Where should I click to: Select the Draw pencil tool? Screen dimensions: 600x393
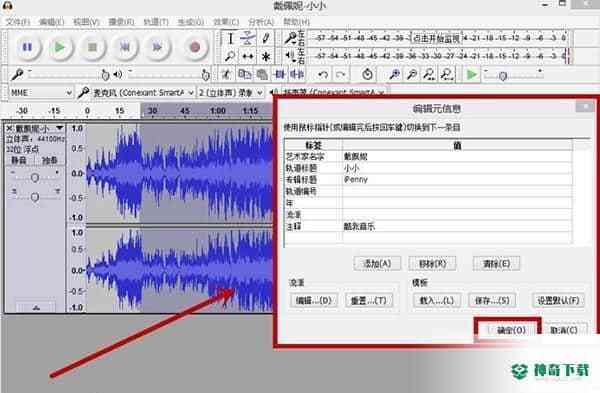pos(266,38)
